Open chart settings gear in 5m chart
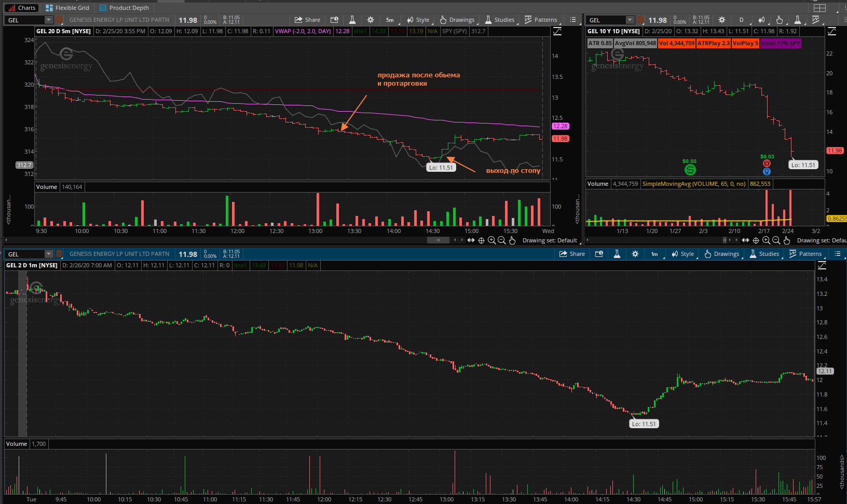 pyautogui.click(x=370, y=20)
